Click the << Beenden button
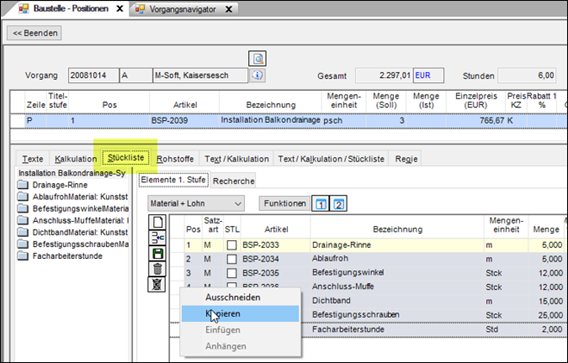 [x=35, y=33]
